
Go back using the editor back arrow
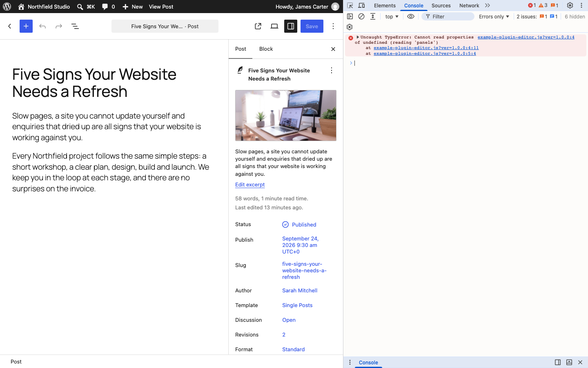tap(10, 26)
